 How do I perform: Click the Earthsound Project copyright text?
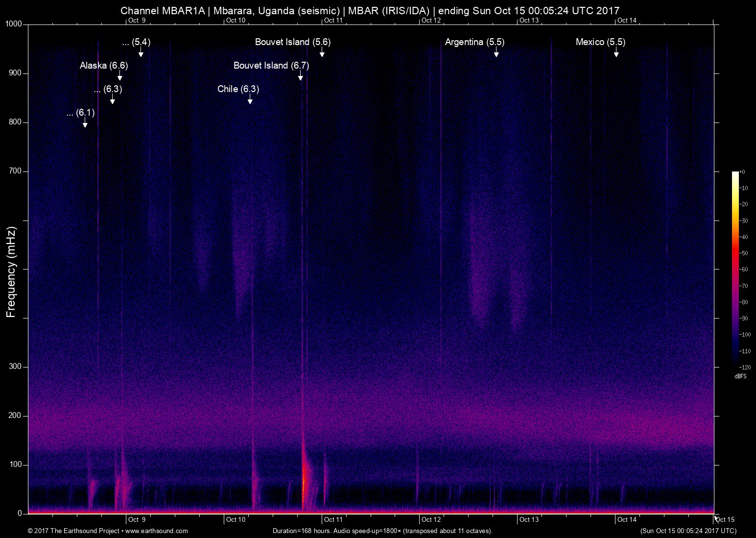(74, 531)
